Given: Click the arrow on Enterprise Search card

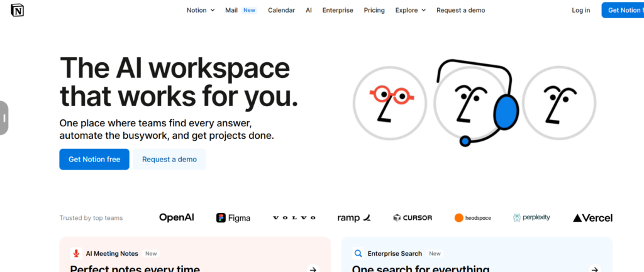Looking at the screenshot, I should pos(594,269).
